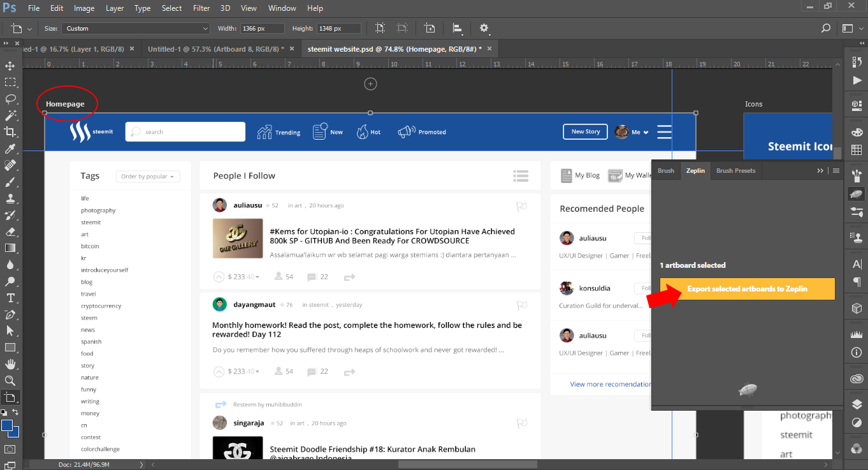Open the Info panel icon

[x=857, y=352]
